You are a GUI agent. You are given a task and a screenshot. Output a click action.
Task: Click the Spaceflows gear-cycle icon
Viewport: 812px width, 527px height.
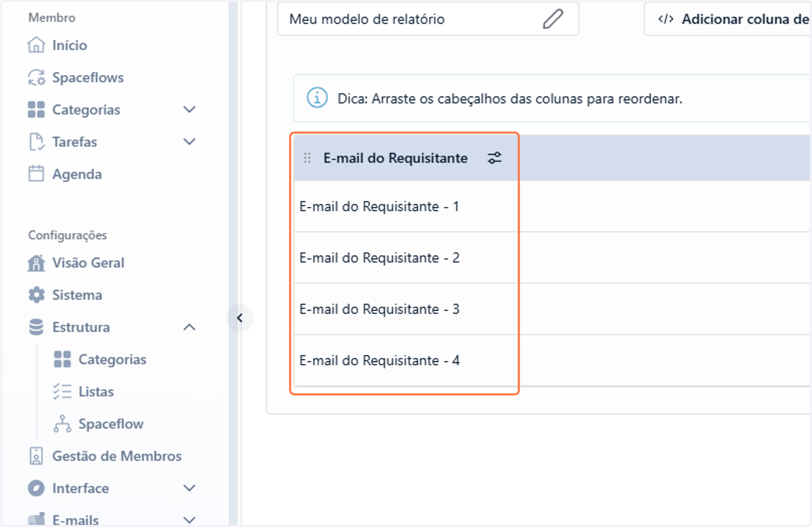click(x=36, y=78)
